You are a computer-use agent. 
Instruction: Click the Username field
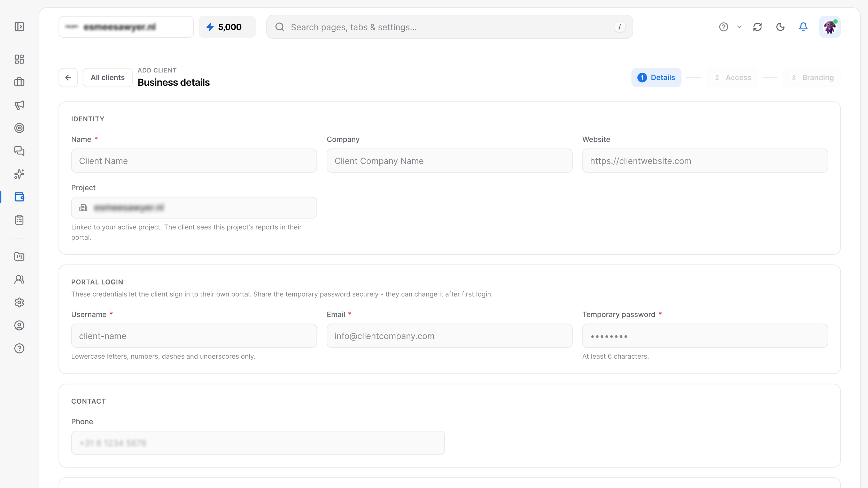click(194, 336)
